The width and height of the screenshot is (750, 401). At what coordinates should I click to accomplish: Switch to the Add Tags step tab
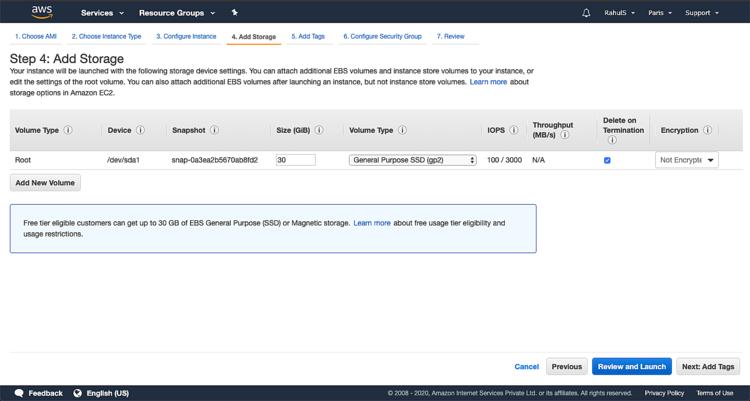click(308, 36)
